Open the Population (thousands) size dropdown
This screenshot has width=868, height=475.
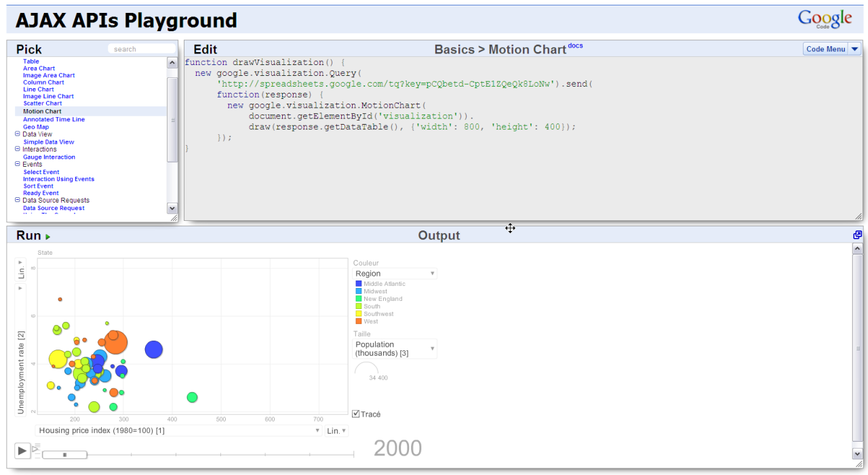pyautogui.click(x=395, y=348)
